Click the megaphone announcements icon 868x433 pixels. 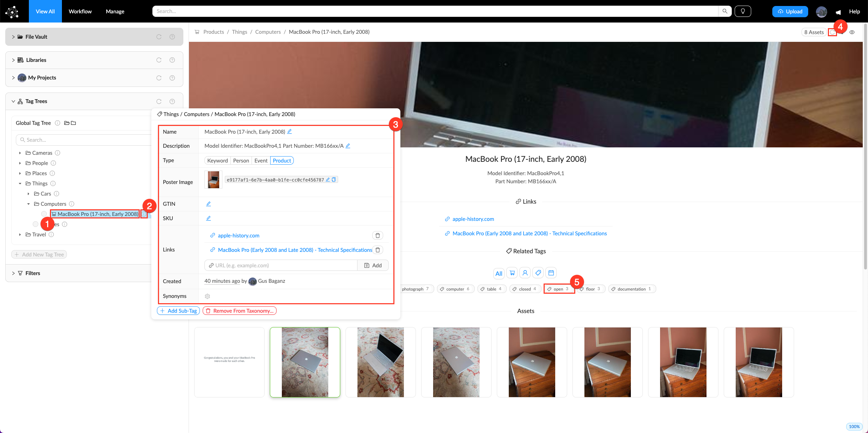pos(838,12)
